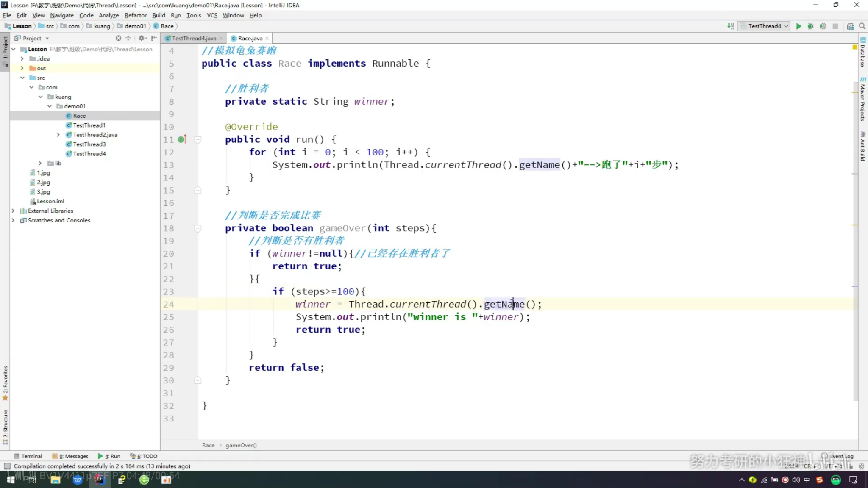Open the Refactor menu
The image size is (868, 488).
pyautogui.click(x=136, y=15)
